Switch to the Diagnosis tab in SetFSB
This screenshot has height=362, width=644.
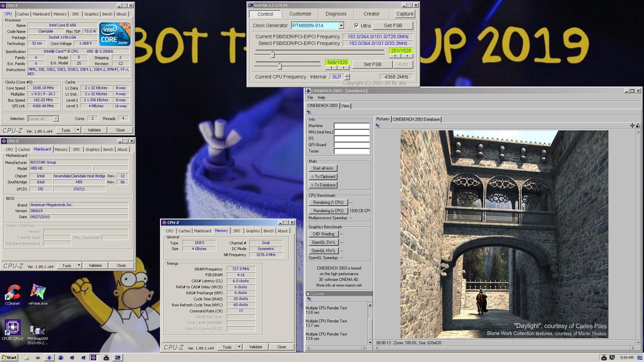[336, 14]
